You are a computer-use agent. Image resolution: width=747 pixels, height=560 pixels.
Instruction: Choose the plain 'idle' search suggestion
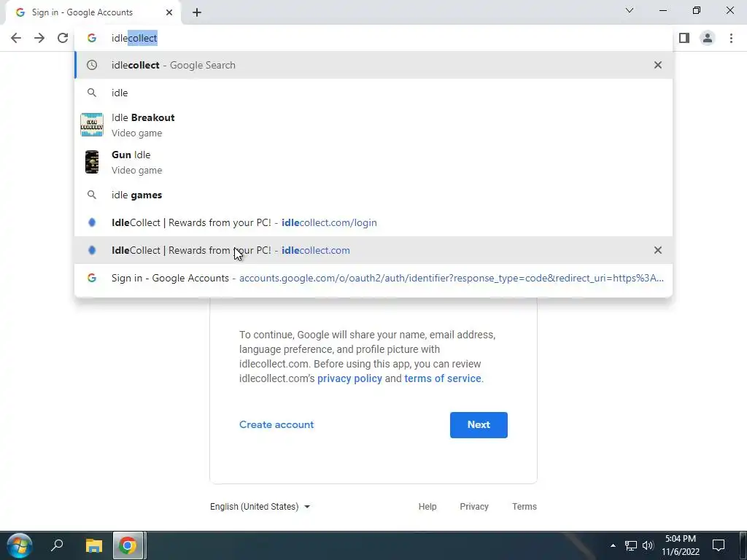(x=373, y=93)
